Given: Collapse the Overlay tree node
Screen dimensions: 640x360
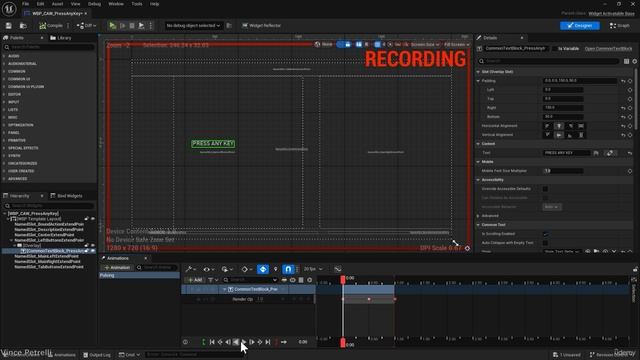Looking at the screenshot, I should tap(15, 246).
